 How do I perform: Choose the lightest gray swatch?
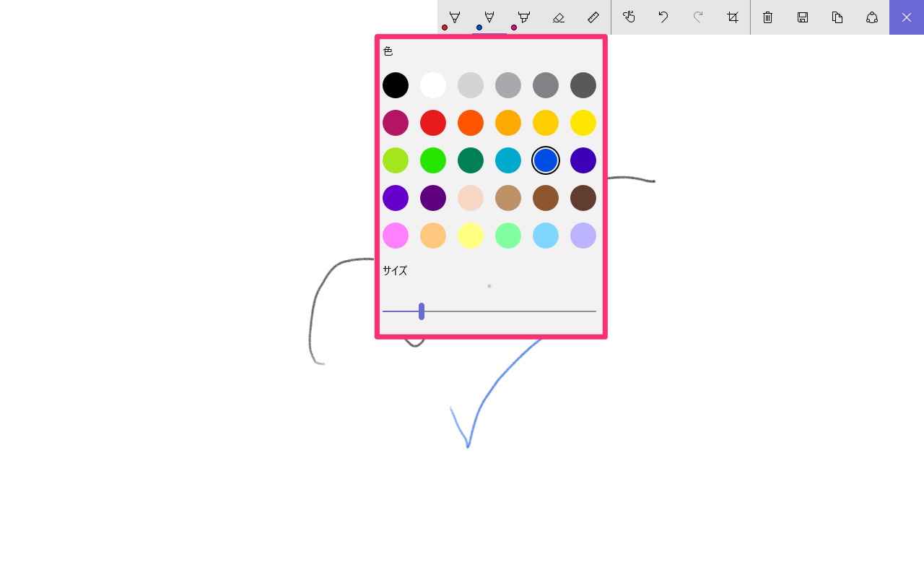point(471,85)
